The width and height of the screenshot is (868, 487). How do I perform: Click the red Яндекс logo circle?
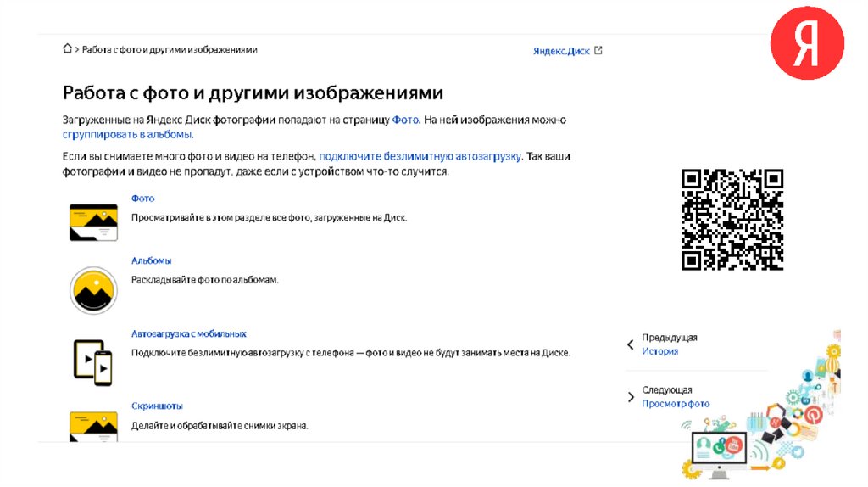(x=807, y=42)
